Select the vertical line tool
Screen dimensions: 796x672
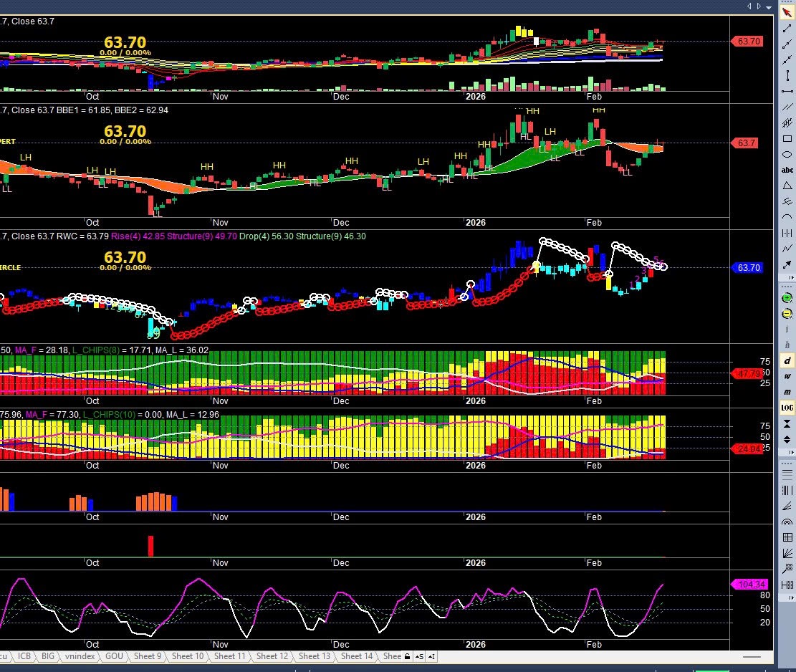pos(787,75)
